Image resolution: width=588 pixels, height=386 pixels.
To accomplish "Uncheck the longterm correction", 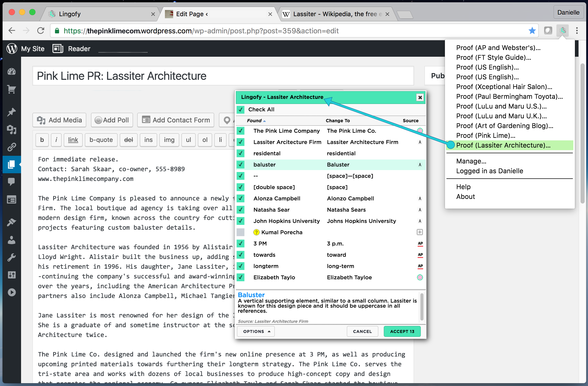I will point(241,266).
